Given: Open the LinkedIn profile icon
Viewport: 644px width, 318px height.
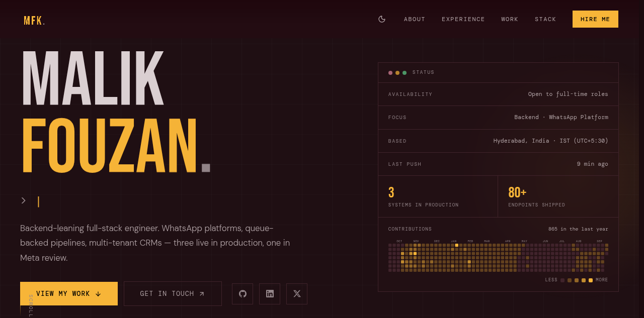Looking at the screenshot, I should tap(270, 294).
